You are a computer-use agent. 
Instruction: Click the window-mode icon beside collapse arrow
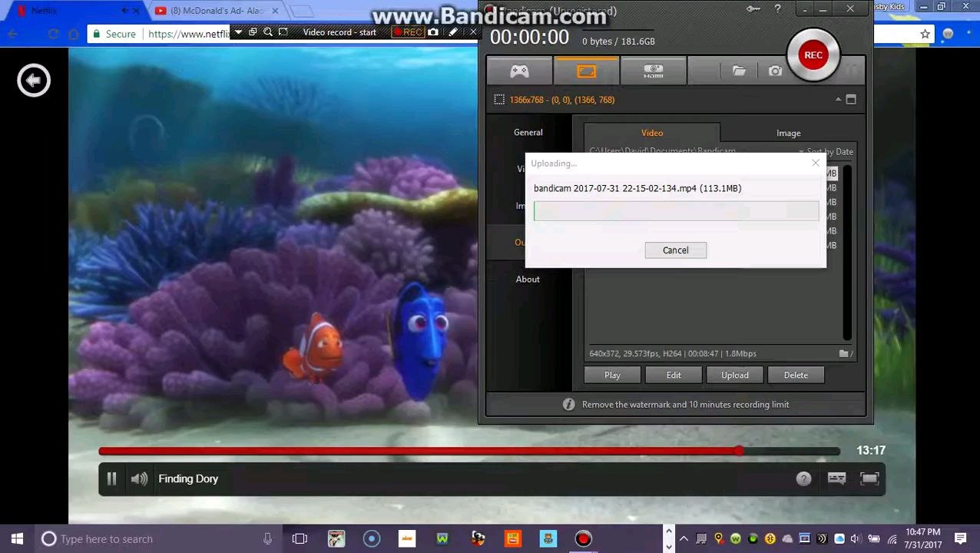(851, 100)
